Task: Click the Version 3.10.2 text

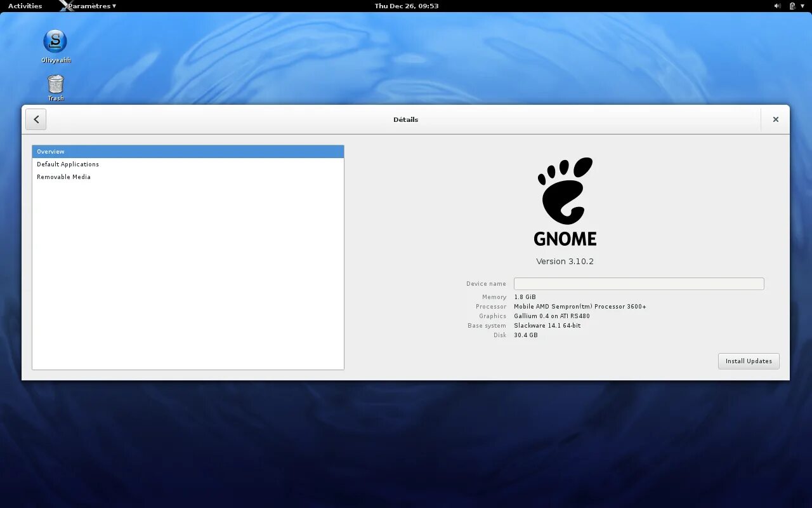Action: pos(565,262)
